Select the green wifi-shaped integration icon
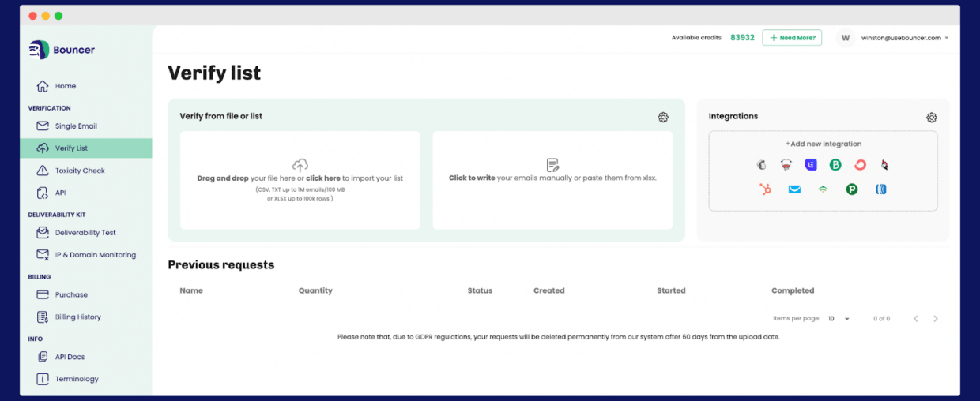 click(x=823, y=189)
